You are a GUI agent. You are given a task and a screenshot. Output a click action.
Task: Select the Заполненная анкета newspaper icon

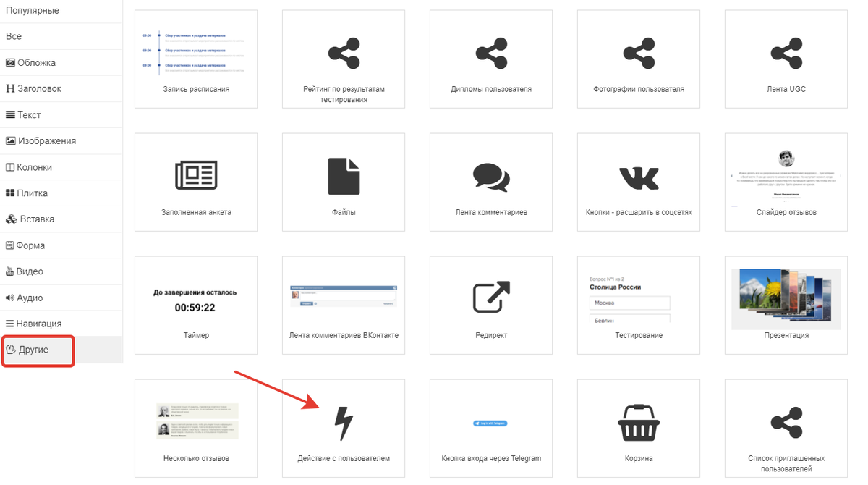click(x=196, y=177)
